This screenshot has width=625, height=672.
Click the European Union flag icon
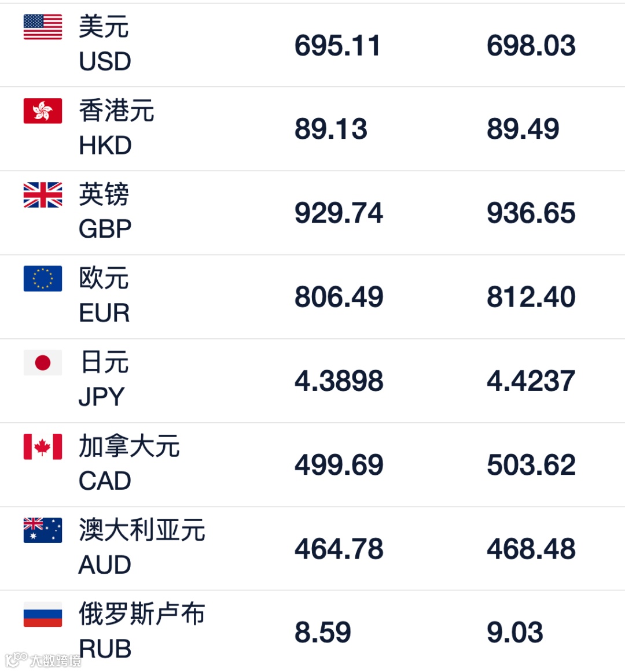point(42,279)
